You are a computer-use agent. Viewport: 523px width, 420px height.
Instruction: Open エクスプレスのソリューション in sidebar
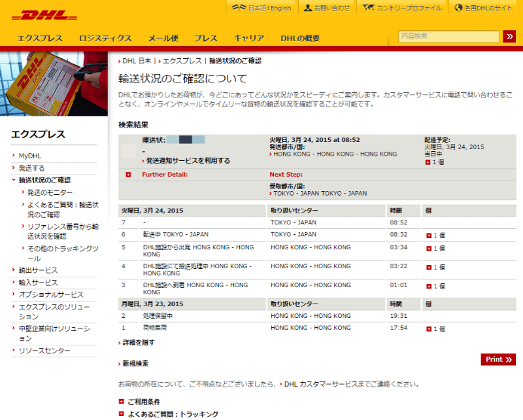click(x=54, y=311)
